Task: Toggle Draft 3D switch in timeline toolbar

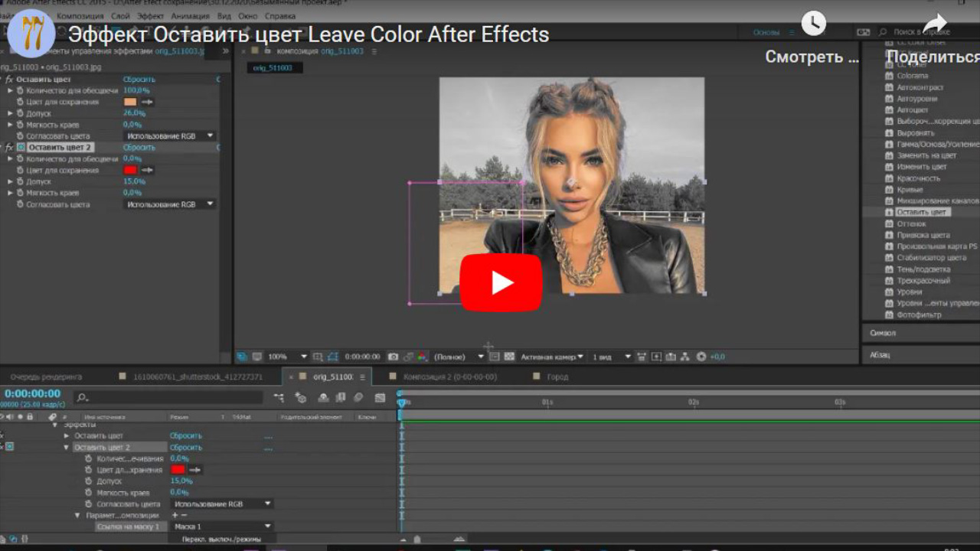Action: point(301,397)
